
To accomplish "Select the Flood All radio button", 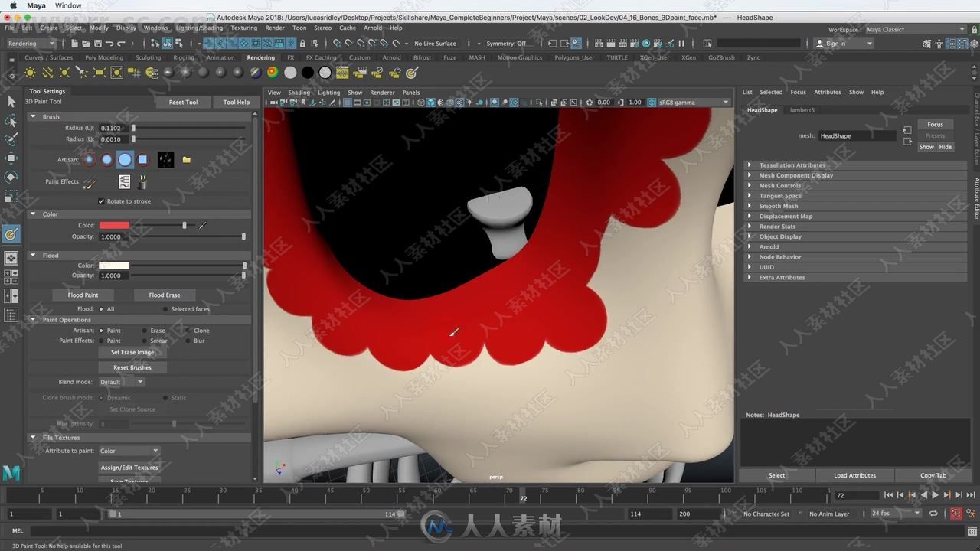I will click(x=101, y=309).
